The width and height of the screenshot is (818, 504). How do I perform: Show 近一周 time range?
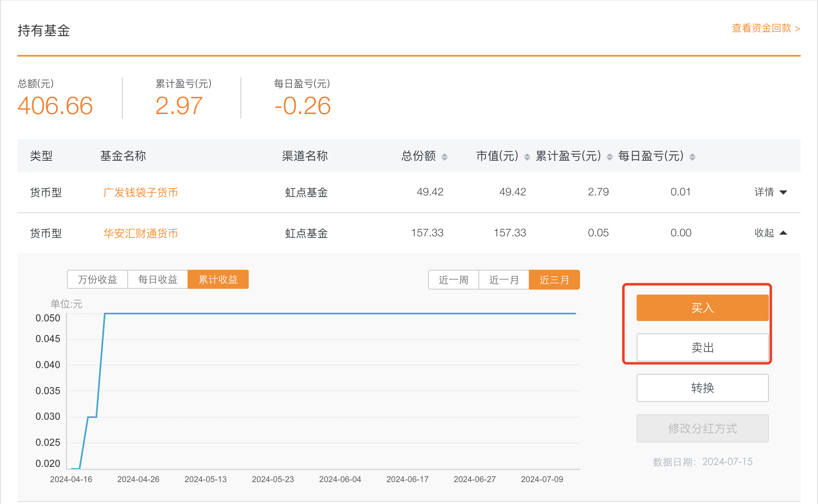pos(454,280)
